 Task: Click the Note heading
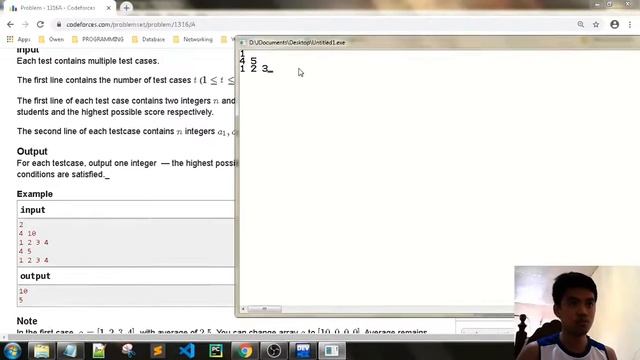tap(27, 321)
